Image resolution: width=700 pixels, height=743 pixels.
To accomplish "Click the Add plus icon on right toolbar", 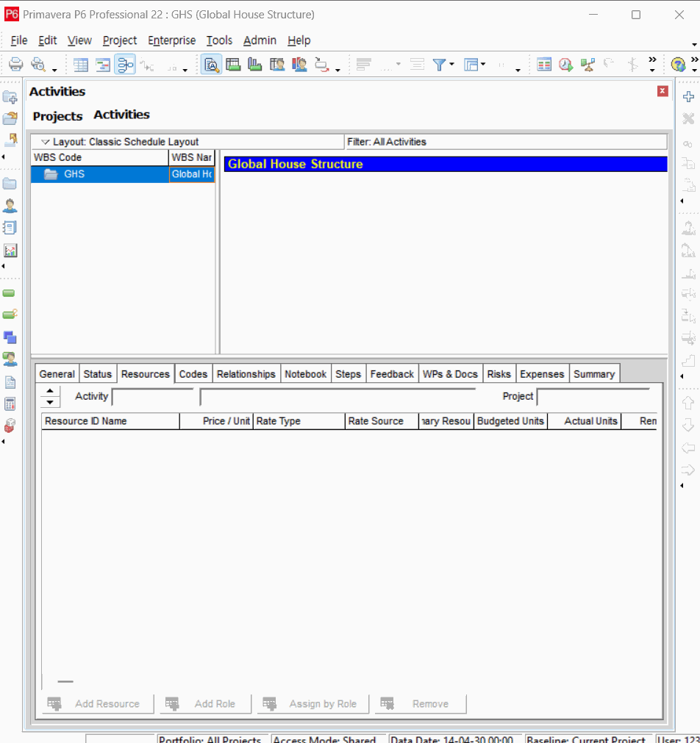I will click(x=689, y=97).
